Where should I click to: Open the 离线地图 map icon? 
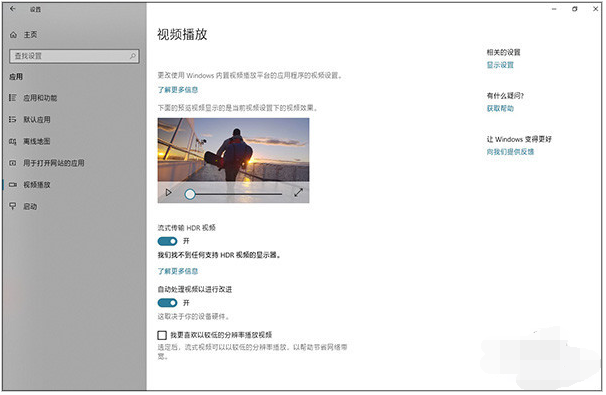(x=13, y=141)
